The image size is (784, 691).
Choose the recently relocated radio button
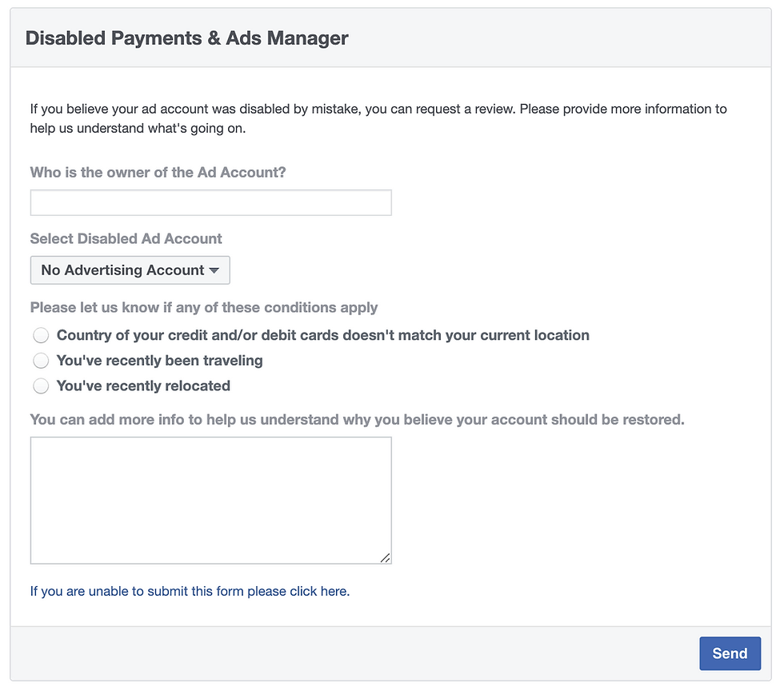click(41, 386)
